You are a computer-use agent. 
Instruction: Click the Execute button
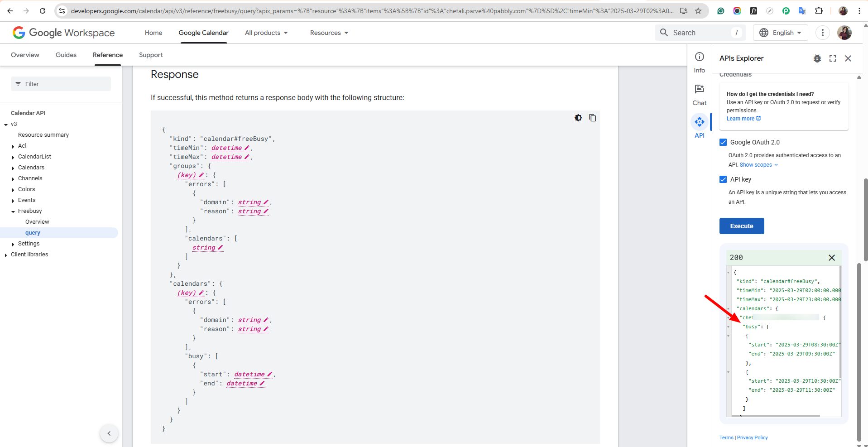pos(742,226)
